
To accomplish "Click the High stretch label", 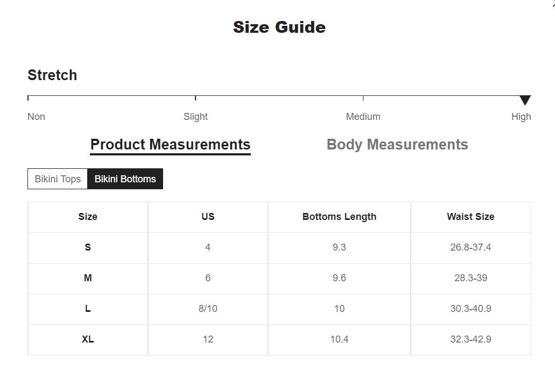I will [521, 117].
